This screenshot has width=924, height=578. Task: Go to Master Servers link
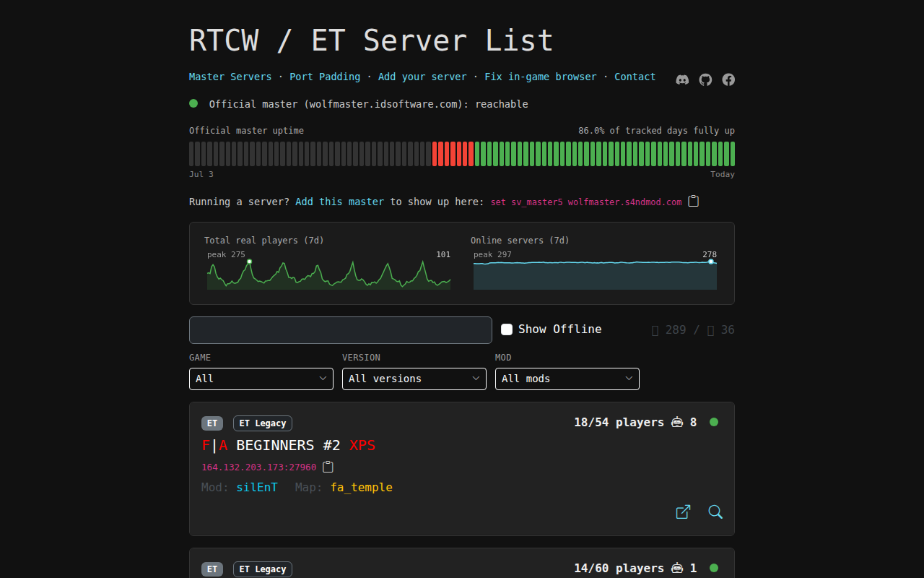coord(230,77)
